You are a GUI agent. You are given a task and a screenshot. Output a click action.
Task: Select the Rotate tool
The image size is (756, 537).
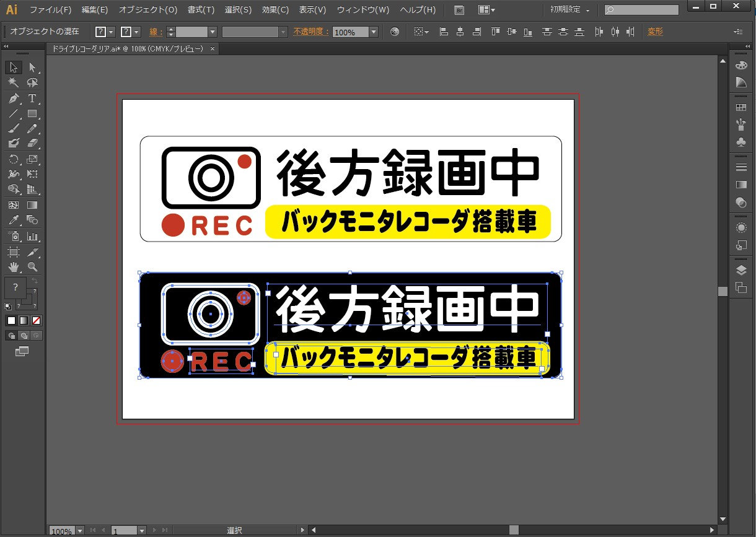(x=14, y=159)
